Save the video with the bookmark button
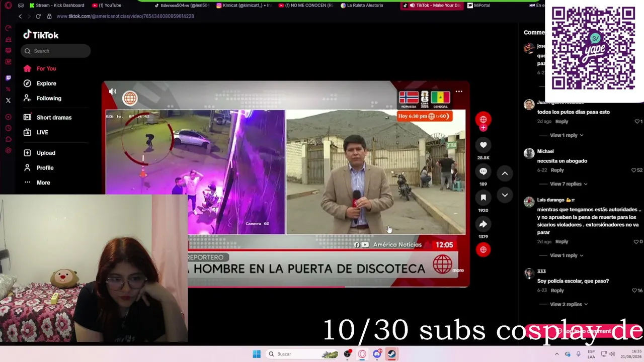The image size is (644, 362). [483, 198]
